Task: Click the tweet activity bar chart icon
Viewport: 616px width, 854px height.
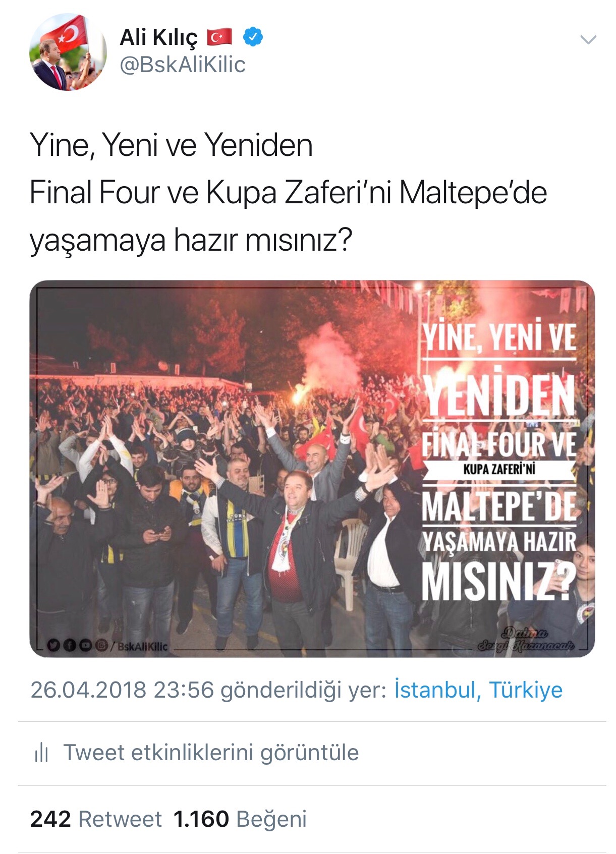Action: [x=41, y=753]
